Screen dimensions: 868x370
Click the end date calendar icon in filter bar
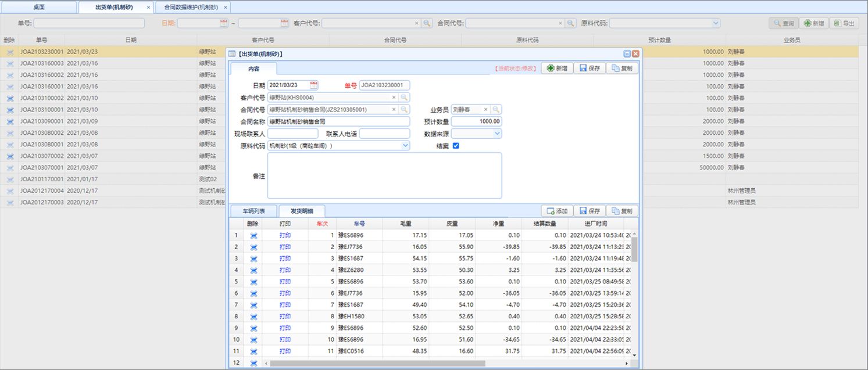tap(284, 23)
